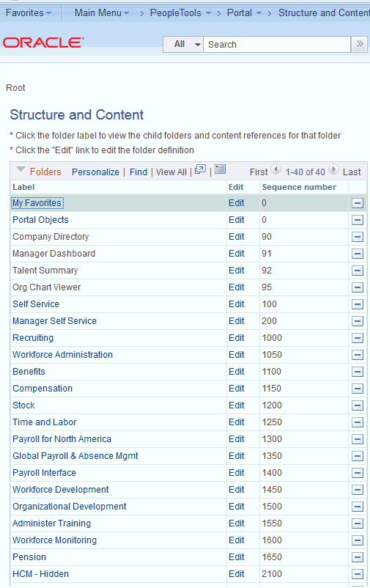Click the Personalize link
Viewport: 370px width, 588px height.
point(95,172)
